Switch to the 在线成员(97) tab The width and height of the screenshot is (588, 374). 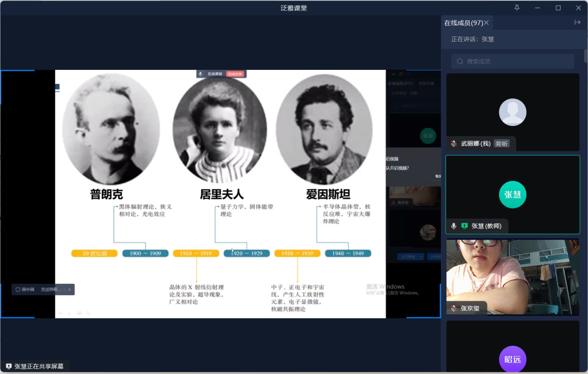(463, 23)
